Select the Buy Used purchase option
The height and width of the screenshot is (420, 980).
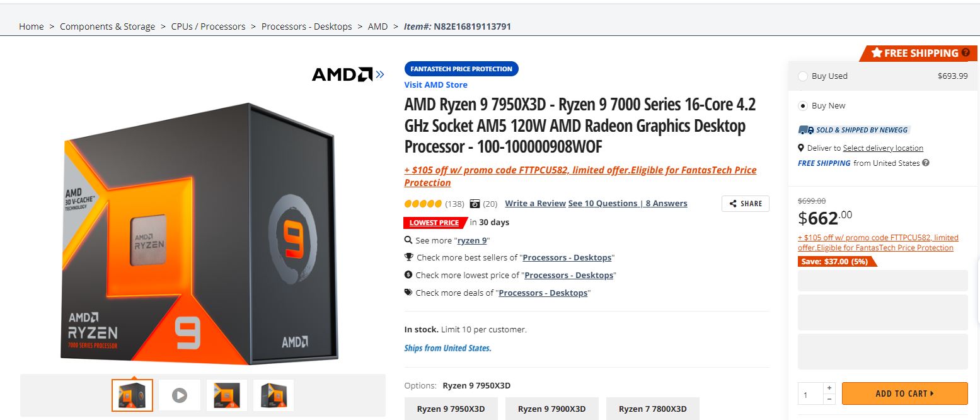pos(803,76)
